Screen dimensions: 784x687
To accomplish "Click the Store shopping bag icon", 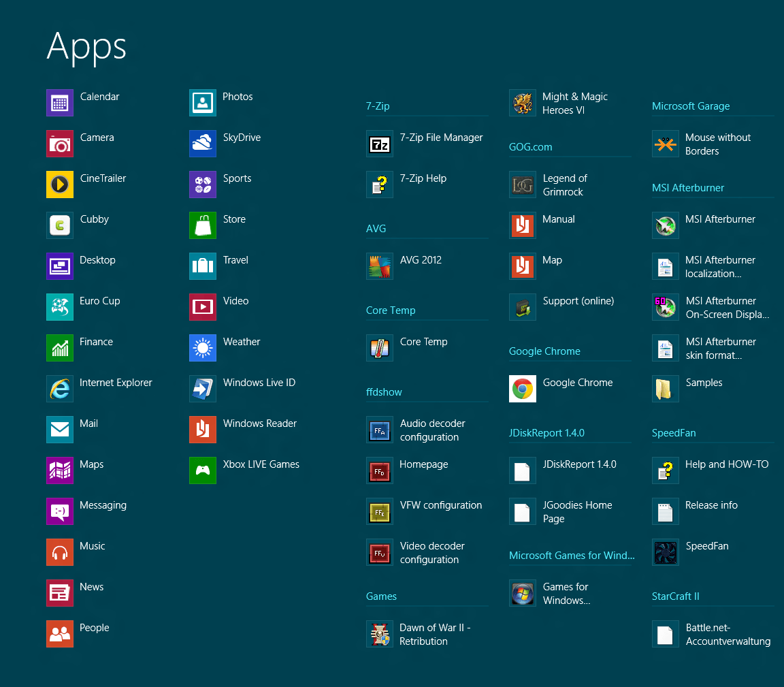I will 203,225.
